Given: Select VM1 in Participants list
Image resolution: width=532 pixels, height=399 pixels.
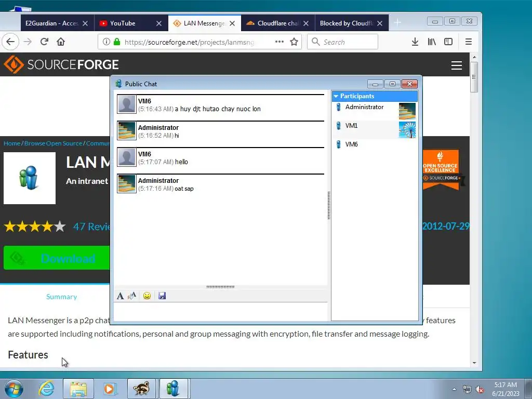Looking at the screenshot, I should point(375,129).
